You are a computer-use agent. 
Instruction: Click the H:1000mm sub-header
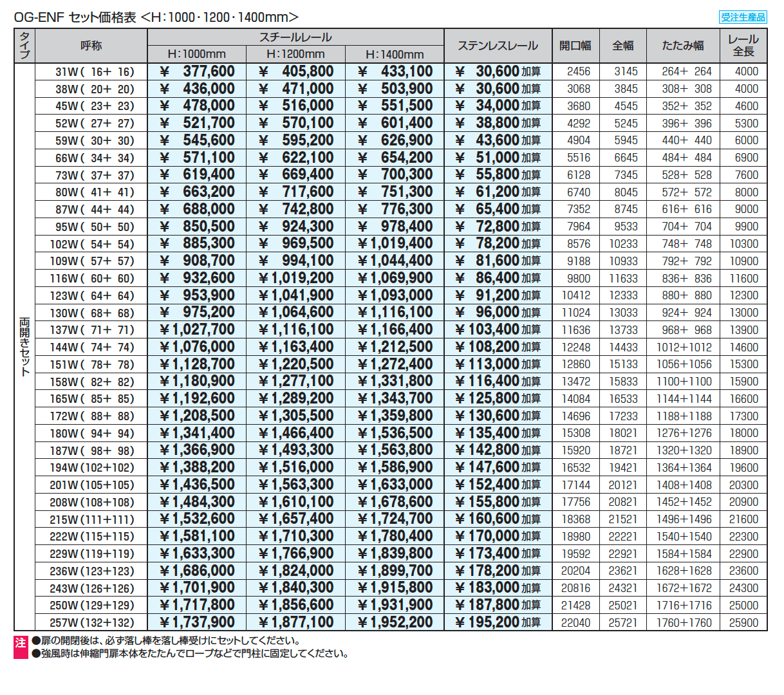point(196,55)
